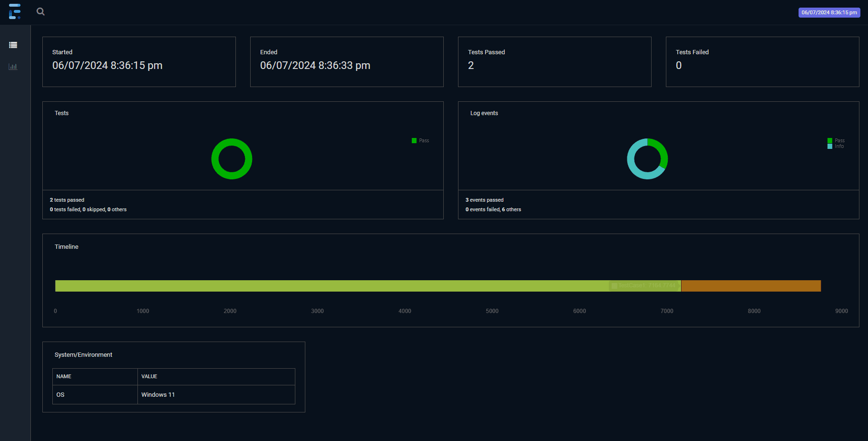Image resolution: width=868 pixels, height=441 pixels.
Task: Select green Pass segment of Log events donut
Action: (662, 150)
